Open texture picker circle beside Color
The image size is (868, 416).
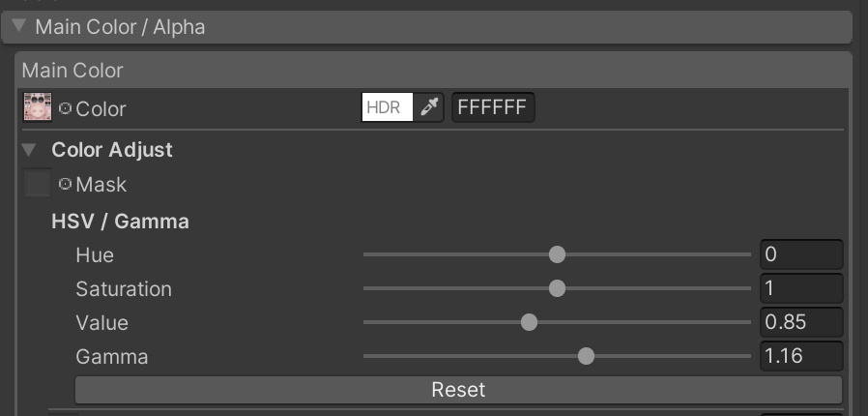click(66, 108)
